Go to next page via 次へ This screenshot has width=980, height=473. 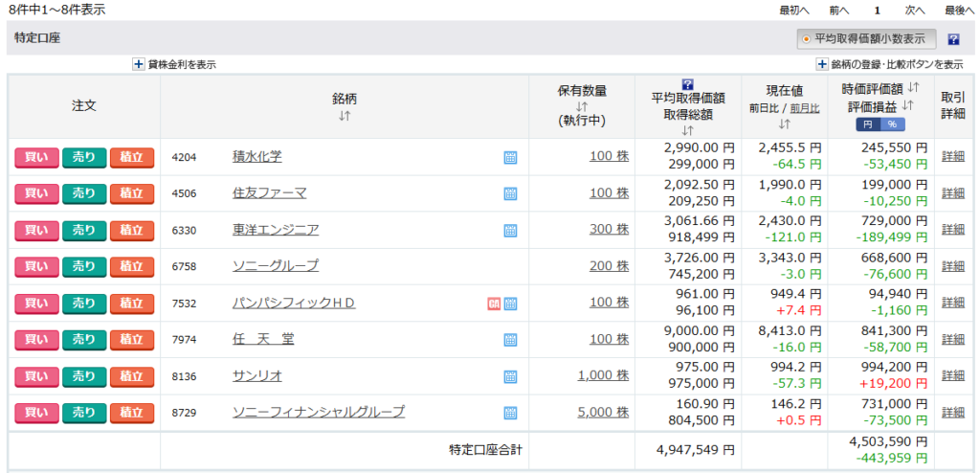[914, 10]
